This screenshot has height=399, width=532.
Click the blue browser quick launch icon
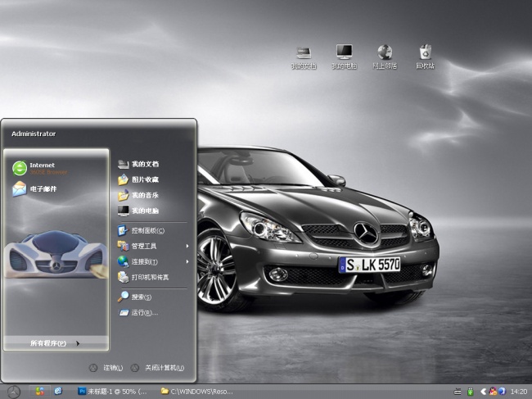tap(58, 392)
